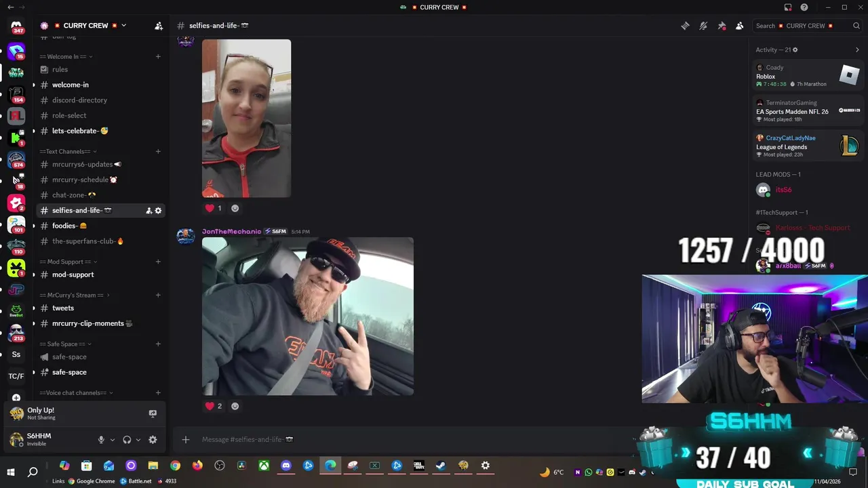Toggle channel notification mute bell

click(703, 26)
